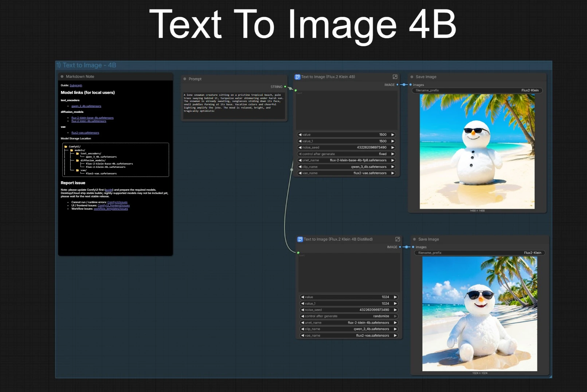Screen dimensions: 587x392
Task: Open the ComfyUI/issues link
Action: (117, 202)
